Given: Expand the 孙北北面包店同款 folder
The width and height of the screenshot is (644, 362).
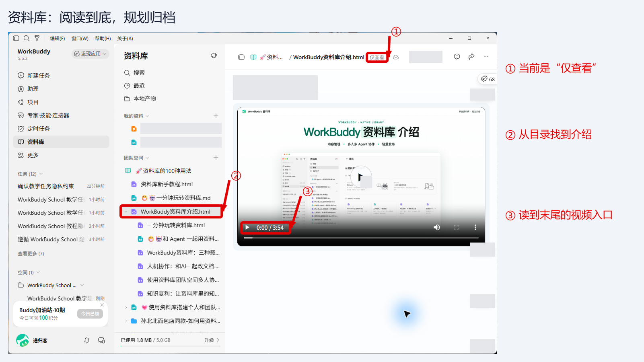Looking at the screenshot, I should point(126,321).
